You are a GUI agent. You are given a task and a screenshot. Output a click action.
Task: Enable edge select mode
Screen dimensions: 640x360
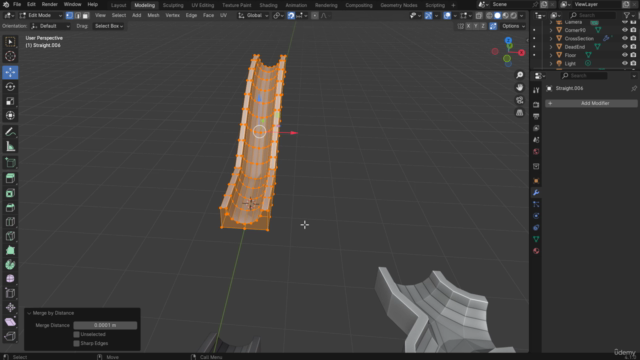click(78, 16)
